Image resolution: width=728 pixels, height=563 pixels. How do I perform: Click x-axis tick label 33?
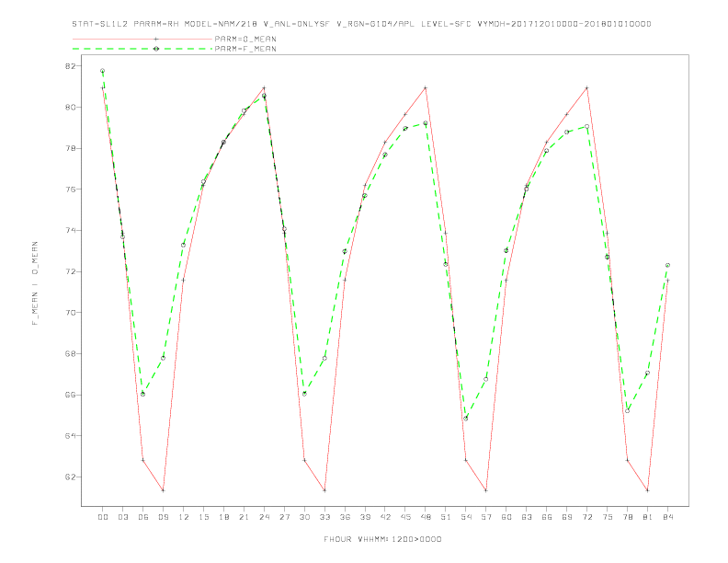324,517
